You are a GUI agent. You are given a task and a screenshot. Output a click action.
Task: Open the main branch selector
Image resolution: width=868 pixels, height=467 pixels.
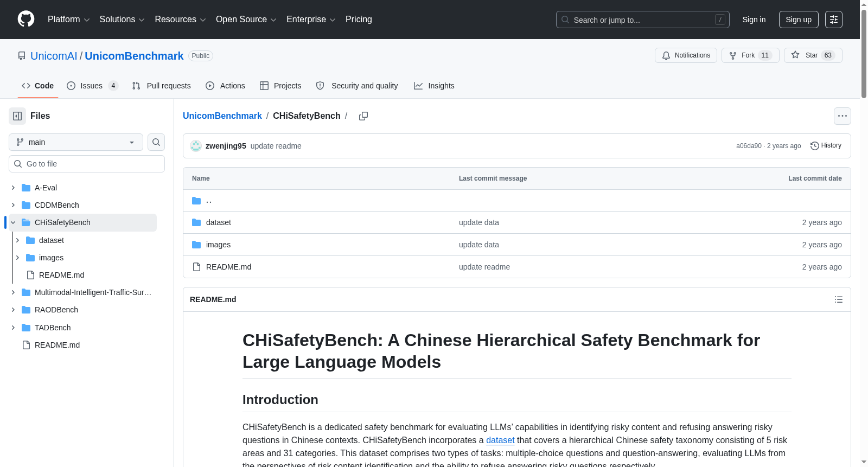[76, 142]
